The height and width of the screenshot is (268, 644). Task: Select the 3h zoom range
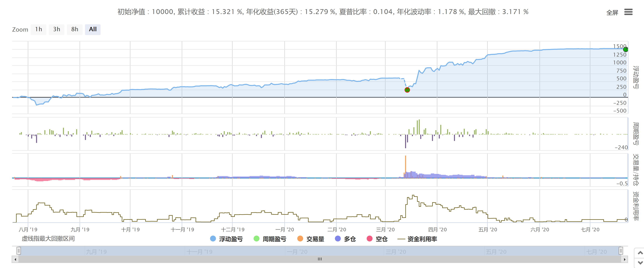point(57,29)
